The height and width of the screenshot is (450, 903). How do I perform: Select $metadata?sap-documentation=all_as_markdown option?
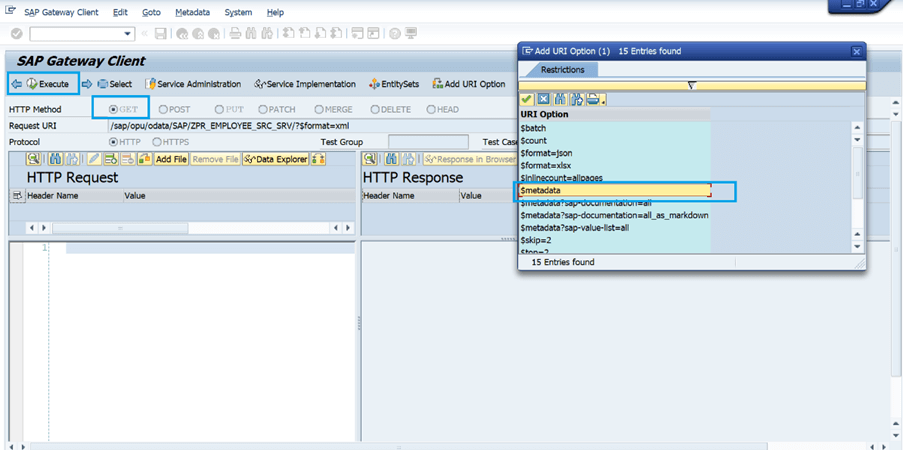coord(614,215)
